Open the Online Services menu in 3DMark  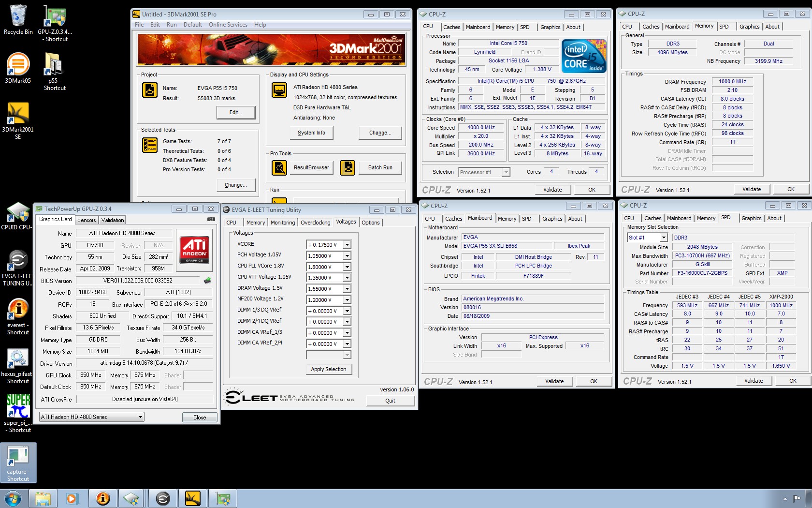pyautogui.click(x=228, y=25)
